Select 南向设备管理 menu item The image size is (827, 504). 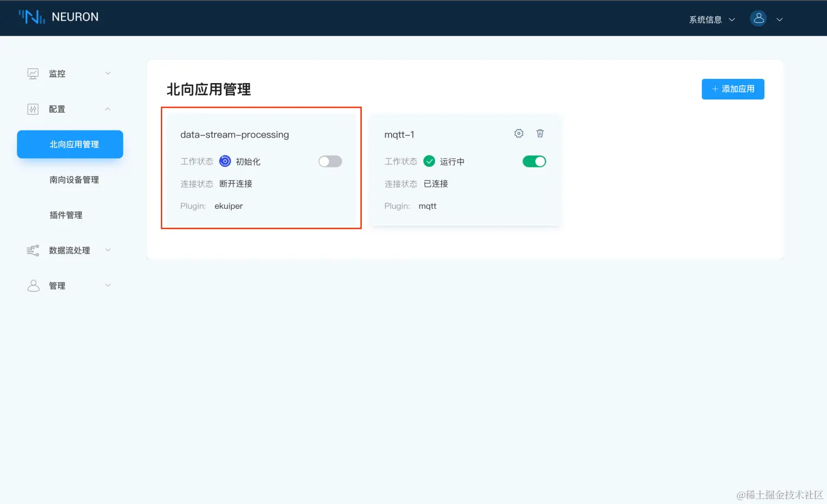[74, 179]
